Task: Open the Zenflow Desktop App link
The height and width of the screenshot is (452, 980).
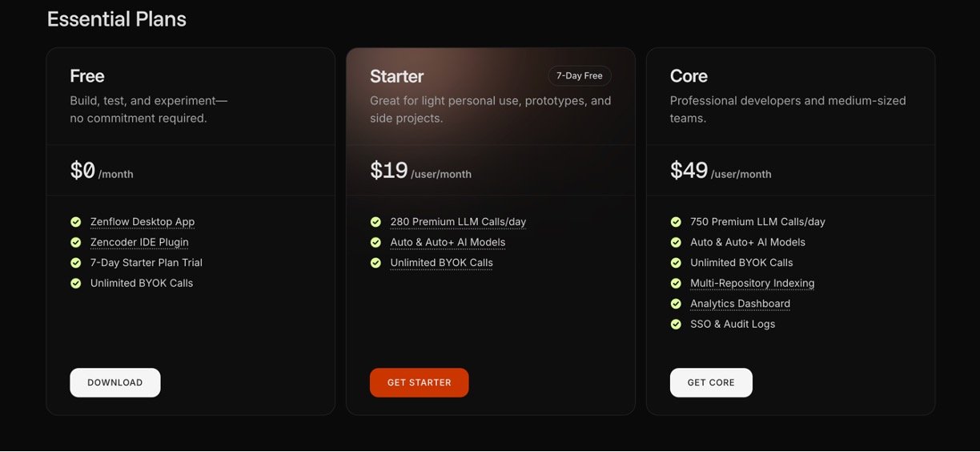Action: (143, 222)
